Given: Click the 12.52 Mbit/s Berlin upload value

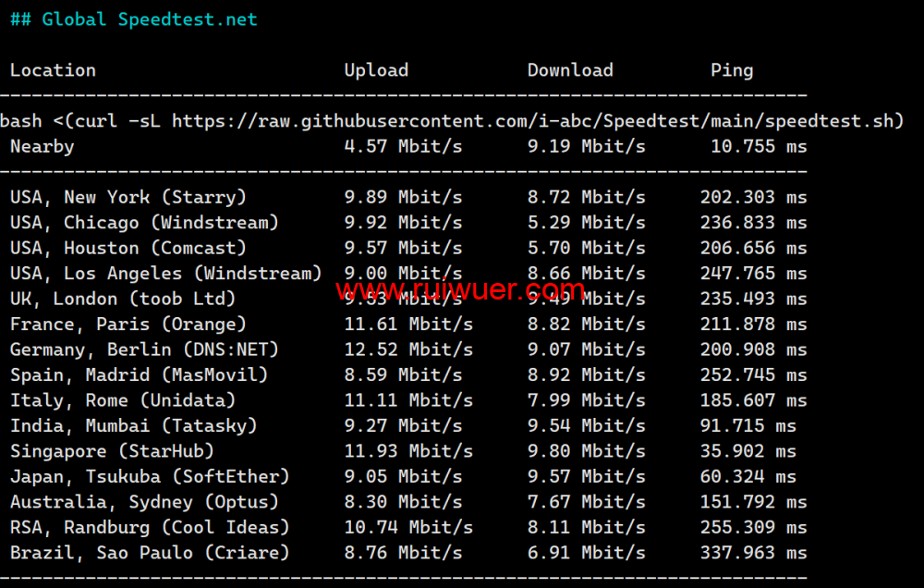Looking at the screenshot, I should [408, 349].
